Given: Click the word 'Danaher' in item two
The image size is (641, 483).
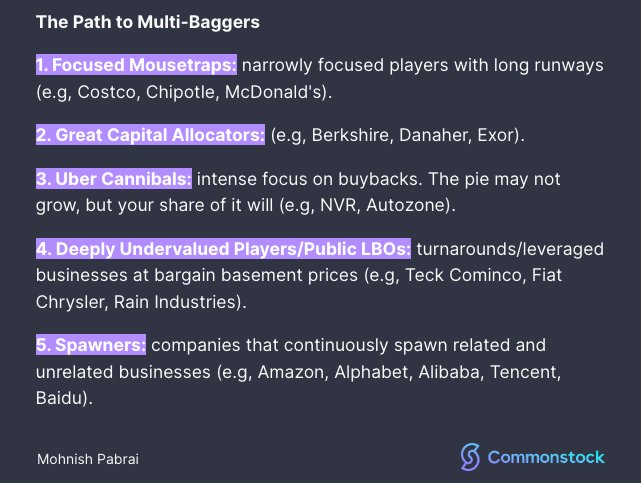Looking at the screenshot, I should pos(433,135).
